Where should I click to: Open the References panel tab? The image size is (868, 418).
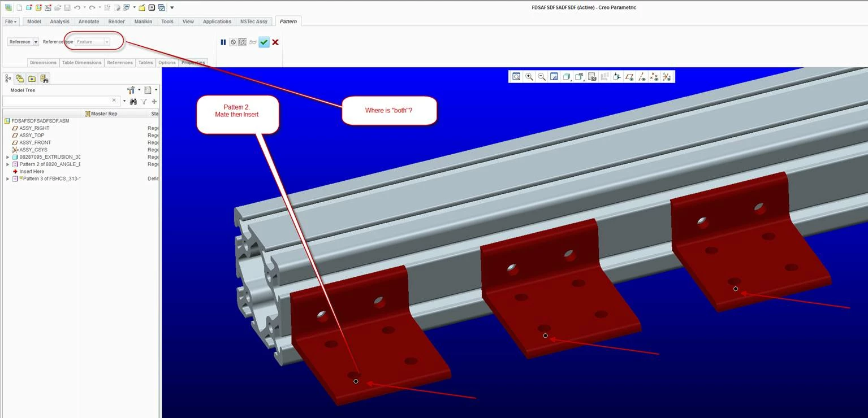point(120,63)
